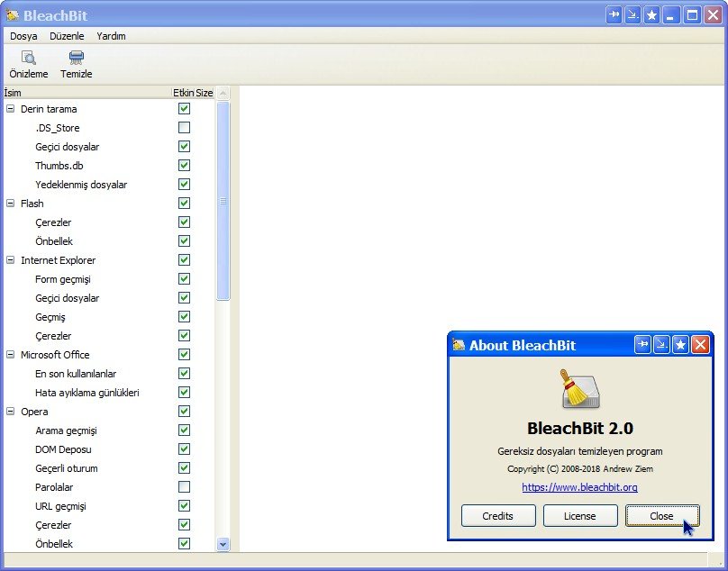The image size is (728, 571).
Task: Enable the .DS_Store checkbox
Action: tap(185, 127)
